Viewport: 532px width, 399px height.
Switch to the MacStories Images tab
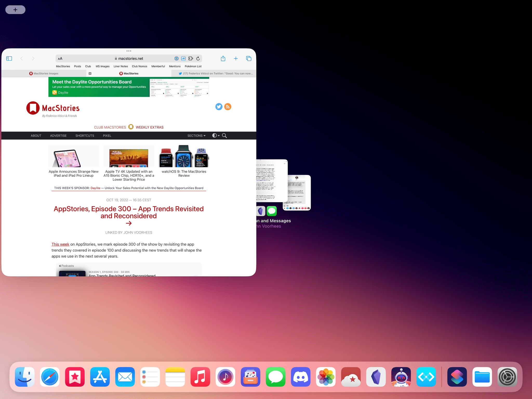44,74
